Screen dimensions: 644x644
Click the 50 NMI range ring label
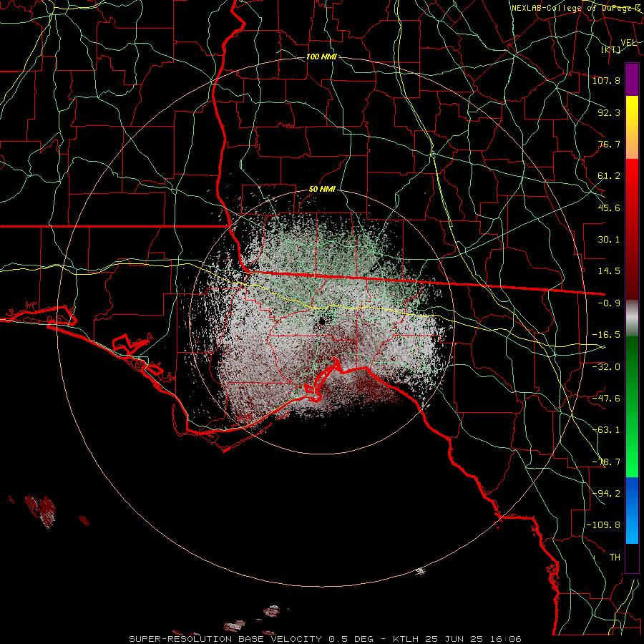(322, 189)
